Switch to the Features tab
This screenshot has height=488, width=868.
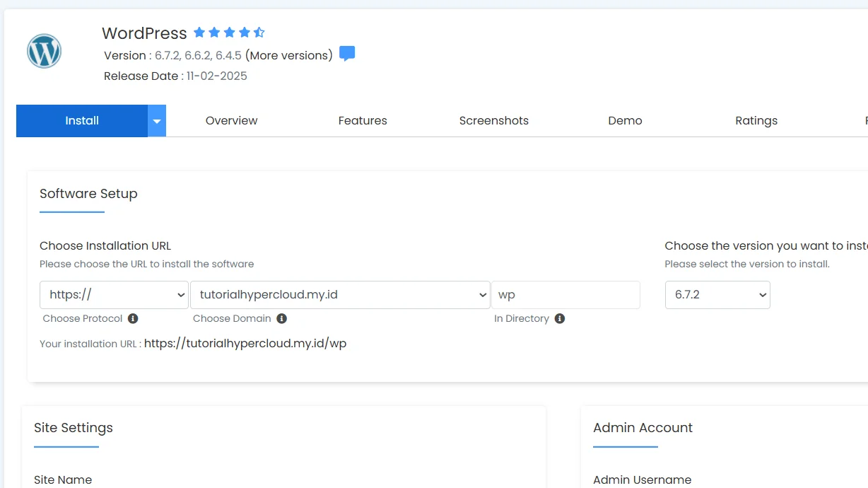[x=363, y=121]
